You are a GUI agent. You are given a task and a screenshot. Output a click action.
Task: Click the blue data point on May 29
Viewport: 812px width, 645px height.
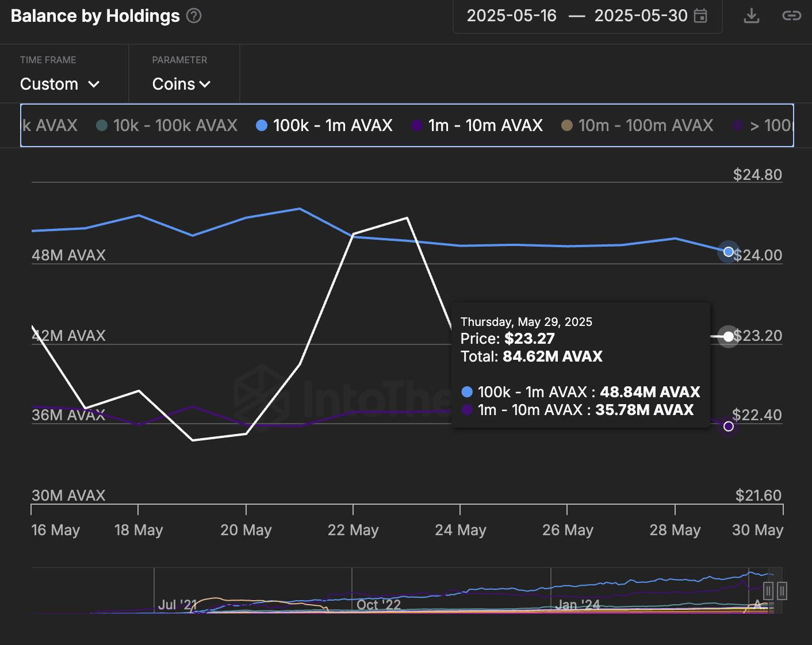tap(729, 252)
